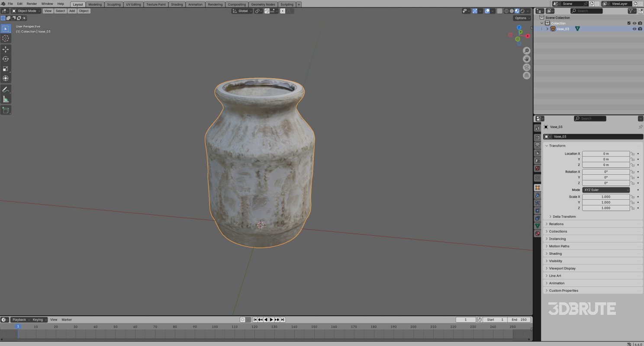Toggle the Collection checkbox in the outliner
This screenshot has width=644, height=346.
[629, 23]
